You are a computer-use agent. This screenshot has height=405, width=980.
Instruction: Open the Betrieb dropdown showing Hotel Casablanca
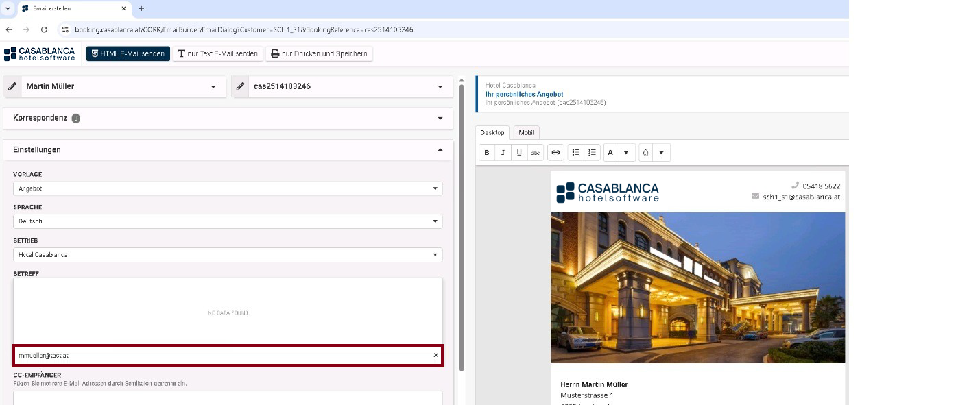pyautogui.click(x=228, y=255)
